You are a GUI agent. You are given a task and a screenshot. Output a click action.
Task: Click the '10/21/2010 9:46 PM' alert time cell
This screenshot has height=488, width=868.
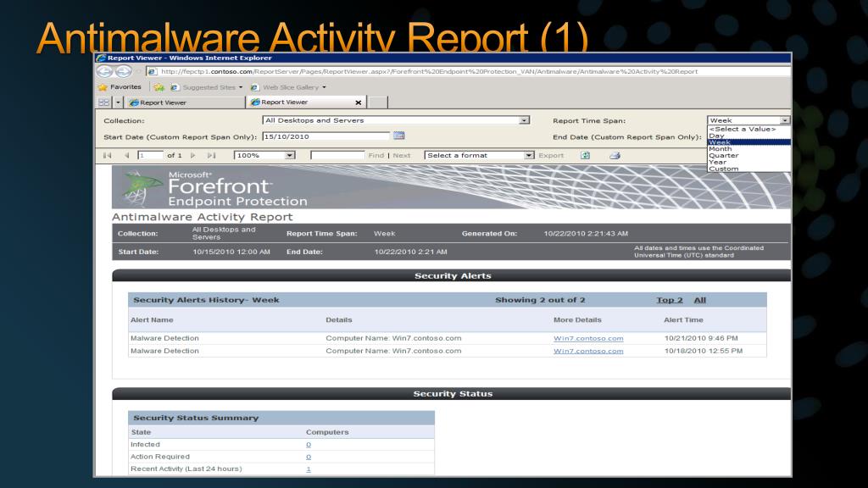coord(701,338)
